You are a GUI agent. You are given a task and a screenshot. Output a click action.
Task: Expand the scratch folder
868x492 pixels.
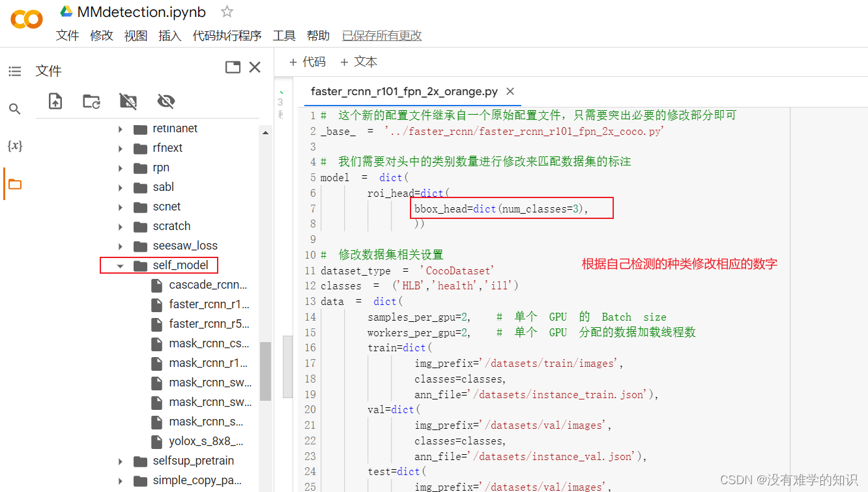coord(121,227)
